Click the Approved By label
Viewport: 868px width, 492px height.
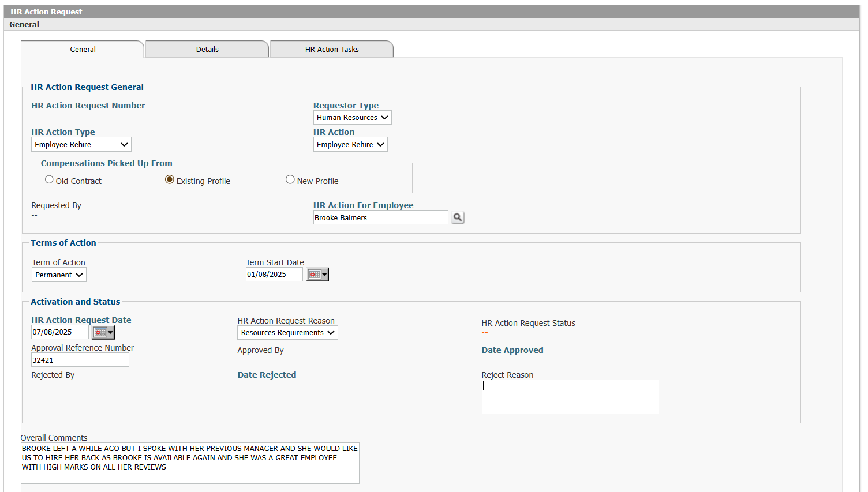pos(260,350)
